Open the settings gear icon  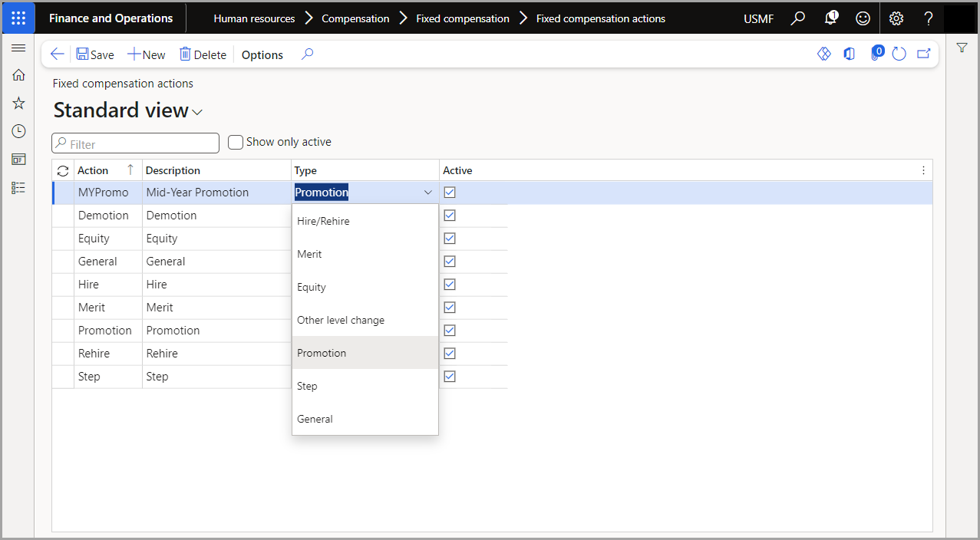tap(896, 18)
